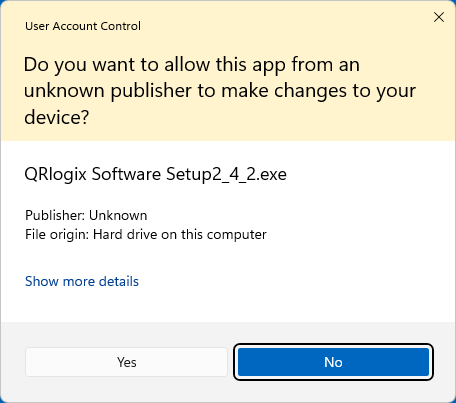Click No to deny the app
Screen dimensions: 456x403
pos(333,362)
